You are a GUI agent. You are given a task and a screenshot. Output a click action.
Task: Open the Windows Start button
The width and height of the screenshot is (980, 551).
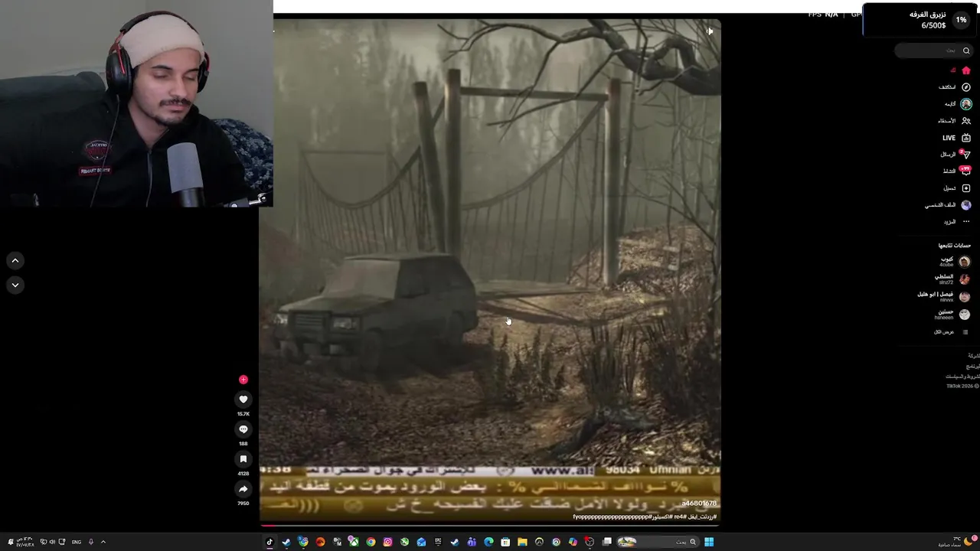pos(709,542)
